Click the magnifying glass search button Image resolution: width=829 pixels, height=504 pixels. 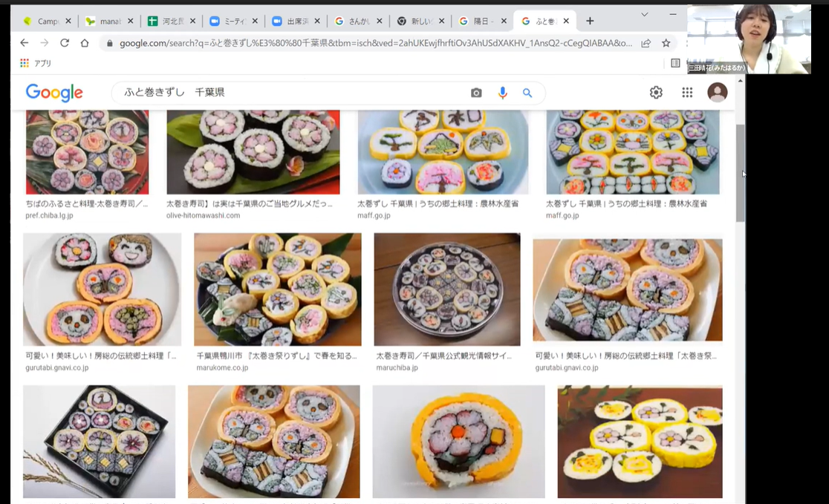point(527,93)
